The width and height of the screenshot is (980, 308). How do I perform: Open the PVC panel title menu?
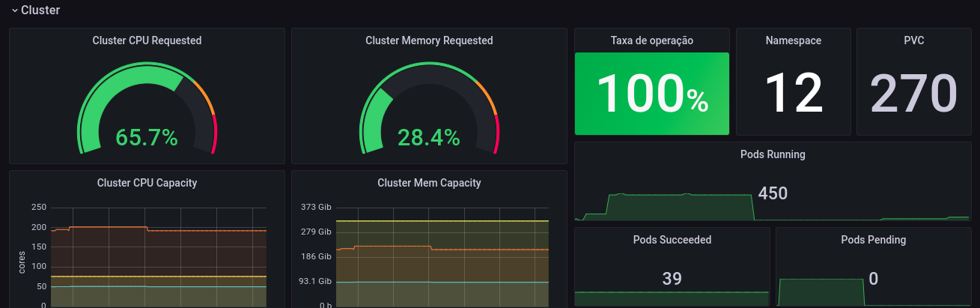pyautogui.click(x=914, y=40)
